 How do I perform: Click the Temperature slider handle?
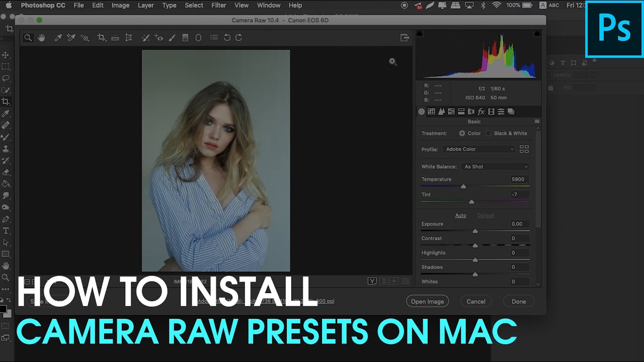coord(463,187)
